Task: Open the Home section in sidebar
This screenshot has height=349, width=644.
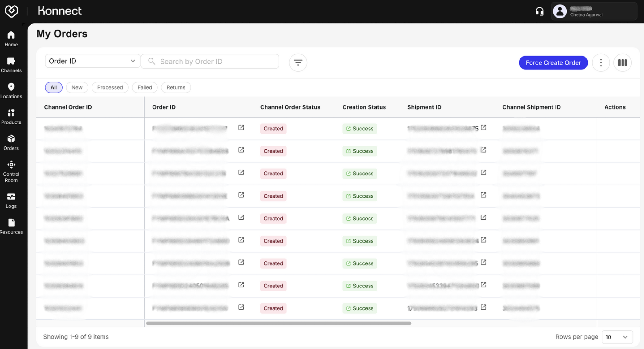Action: point(11,39)
